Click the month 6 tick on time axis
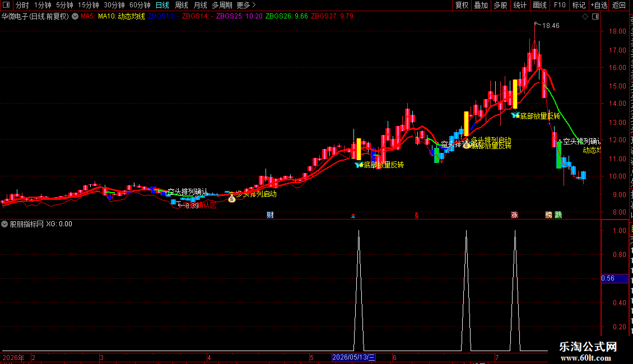 [x=394, y=357]
